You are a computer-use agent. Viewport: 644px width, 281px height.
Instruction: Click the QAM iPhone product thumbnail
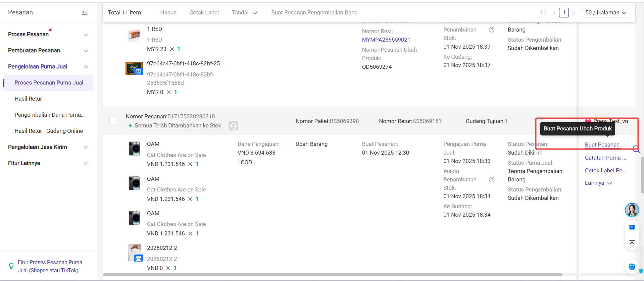(134, 149)
